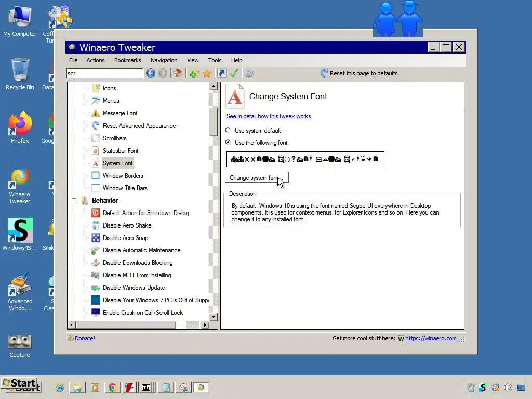Click the volume speaker tray icon
532x399 pixels.
pyautogui.click(x=508, y=388)
